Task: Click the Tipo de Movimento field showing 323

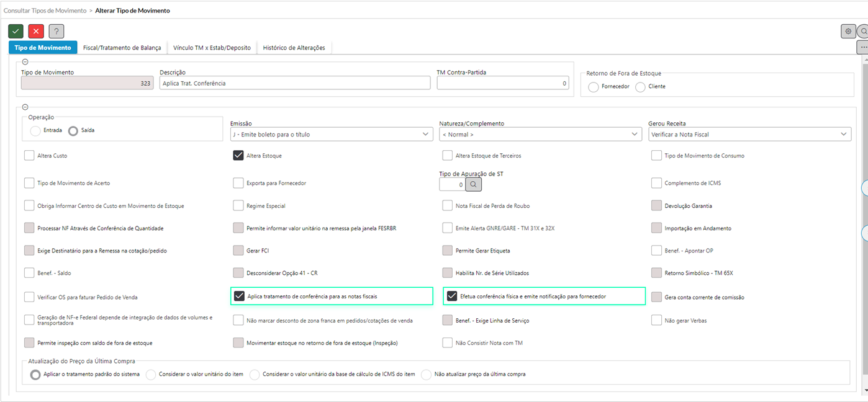Action: pos(87,83)
